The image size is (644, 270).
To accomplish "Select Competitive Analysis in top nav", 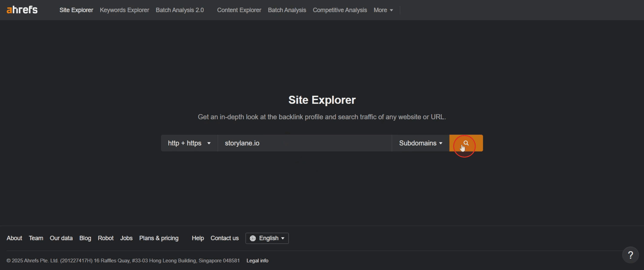I will pos(340,10).
